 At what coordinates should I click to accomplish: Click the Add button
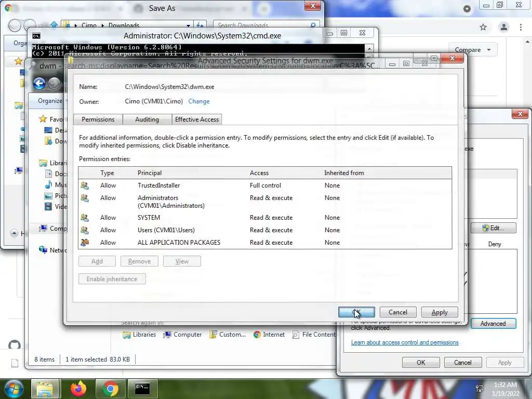click(x=97, y=261)
